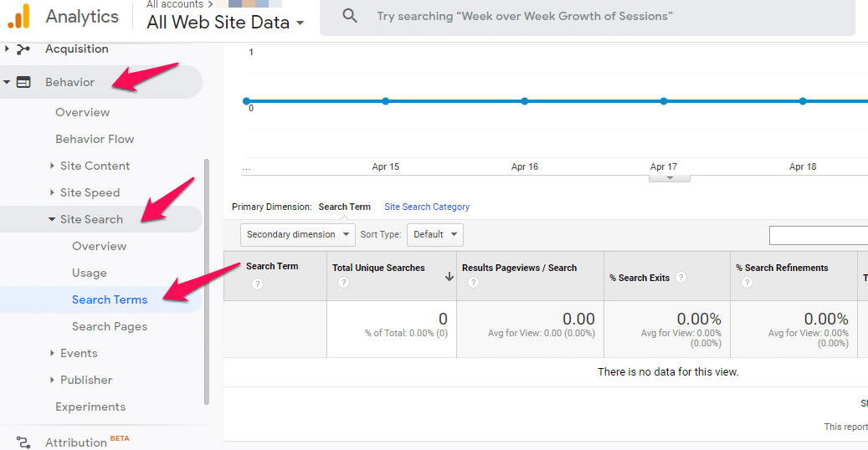Click sort arrow in Total Unique Searches
This screenshot has height=450, width=868.
[449, 277]
